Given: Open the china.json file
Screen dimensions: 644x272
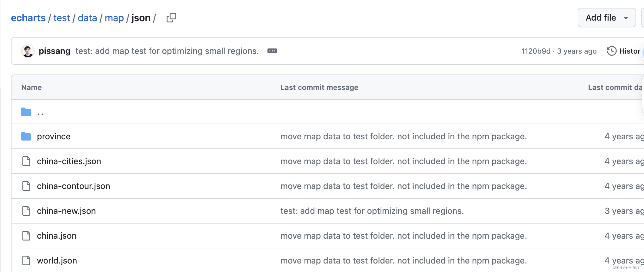Looking at the screenshot, I should coord(57,236).
